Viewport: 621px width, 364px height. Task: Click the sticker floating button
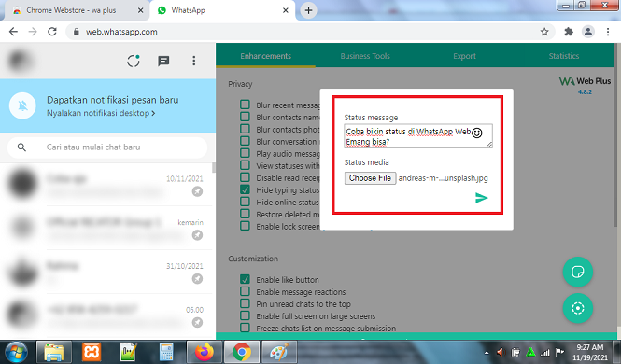point(577,272)
